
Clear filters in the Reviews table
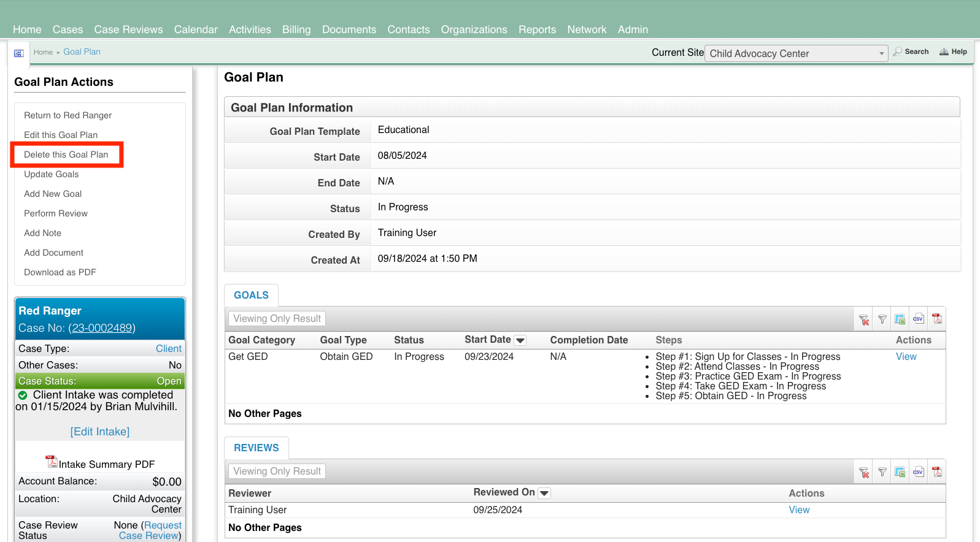click(864, 472)
